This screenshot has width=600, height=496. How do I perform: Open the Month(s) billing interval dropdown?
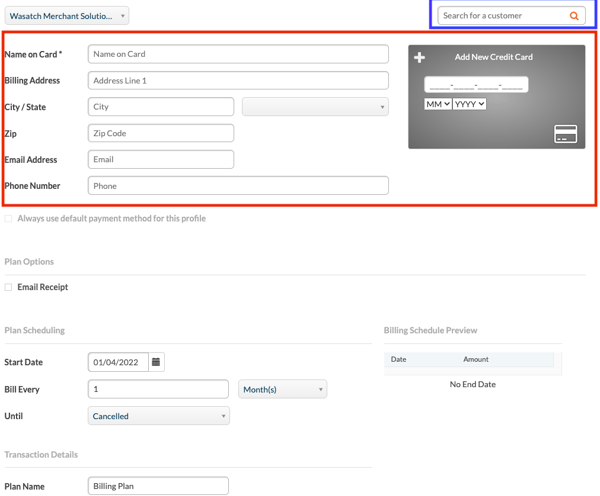(282, 389)
